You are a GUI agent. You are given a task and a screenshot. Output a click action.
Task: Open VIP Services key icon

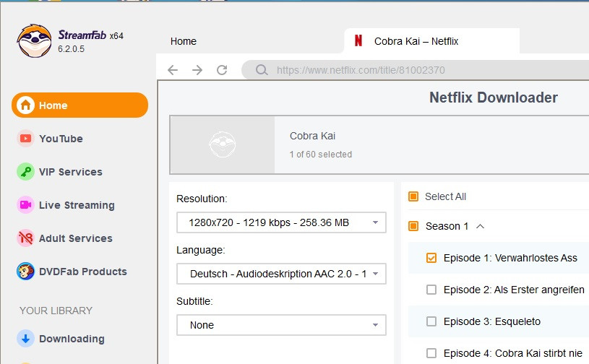click(26, 172)
